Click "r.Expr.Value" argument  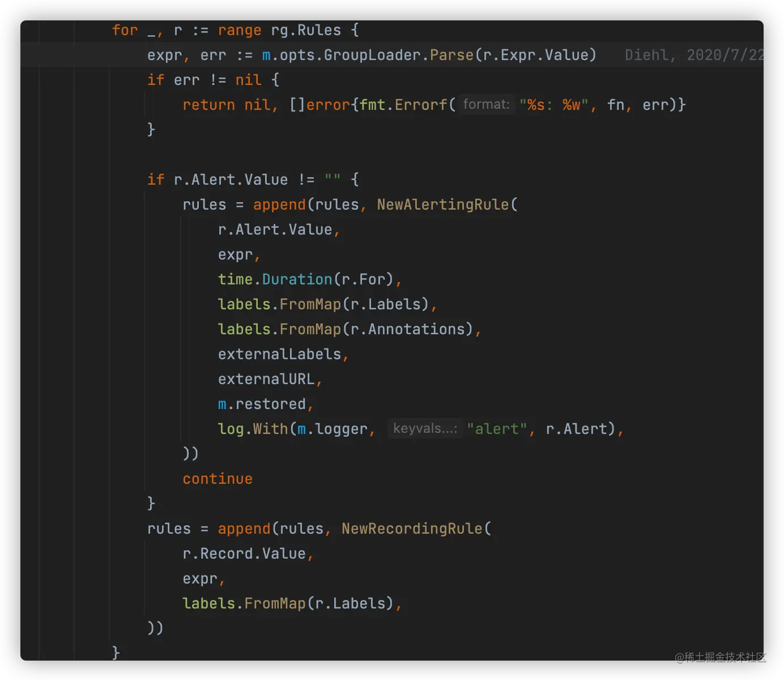tap(535, 56)
